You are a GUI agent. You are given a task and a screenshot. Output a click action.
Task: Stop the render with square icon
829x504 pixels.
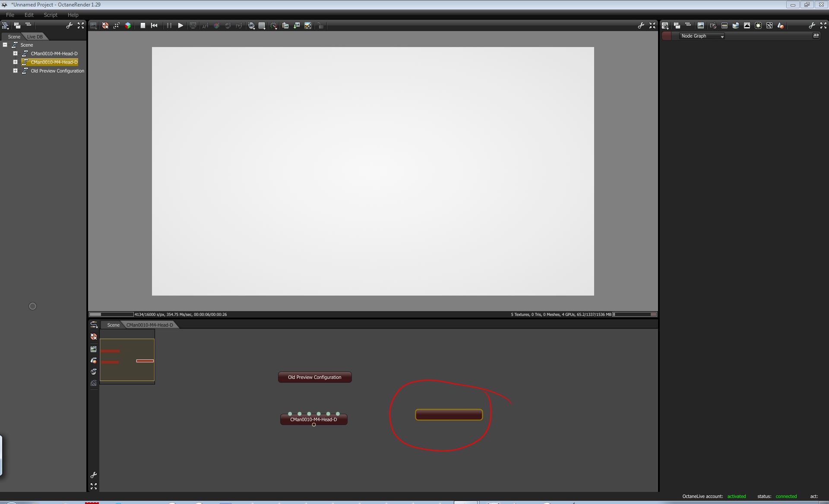pyautogui.click(x=143, y=25)
